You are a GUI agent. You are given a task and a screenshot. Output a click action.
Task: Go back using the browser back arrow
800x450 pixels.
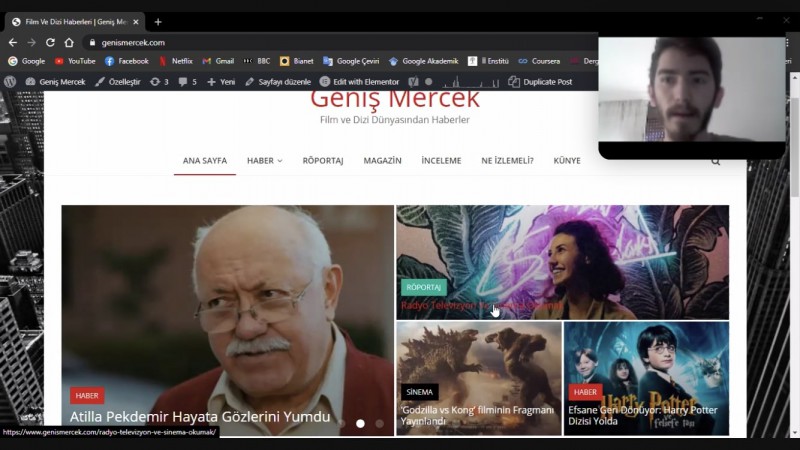[x=12, y=43]
